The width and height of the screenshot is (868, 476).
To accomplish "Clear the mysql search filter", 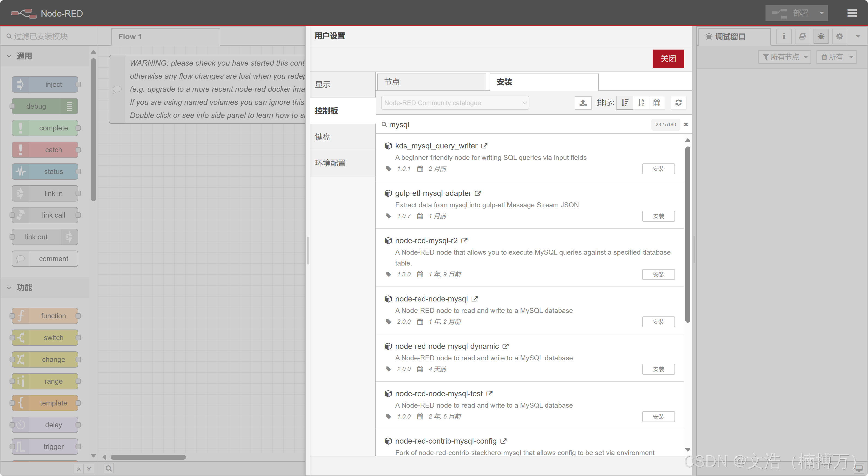I will [x=686, y=124].
